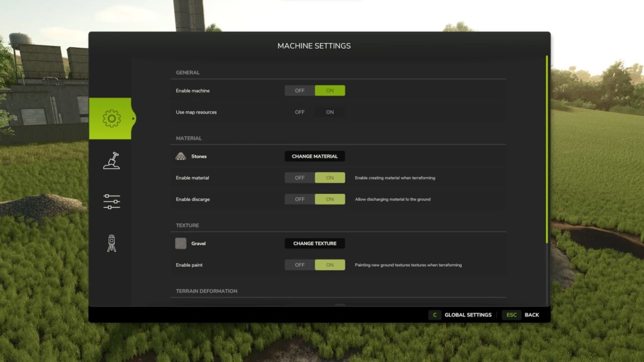Screen dimensions: 644x362
Task: Turn Enable material OFF
Action: [300, 178]
